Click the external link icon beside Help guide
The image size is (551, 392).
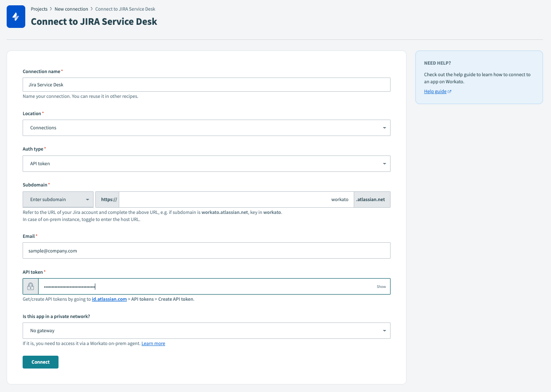pyautogui.click(x=450, y=91)
